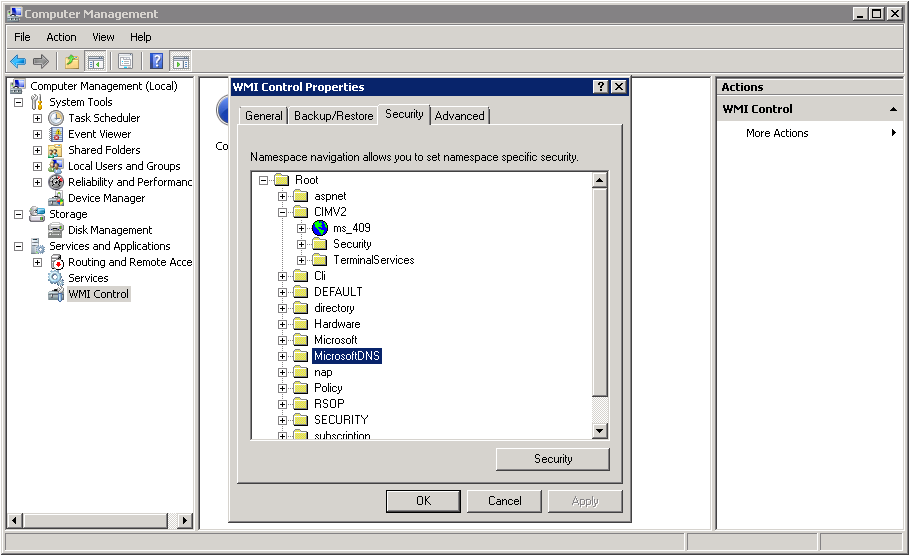Screen dimensions: 910x557
Task: Select the Hardware namespace folder
Action: pos(337,324)
